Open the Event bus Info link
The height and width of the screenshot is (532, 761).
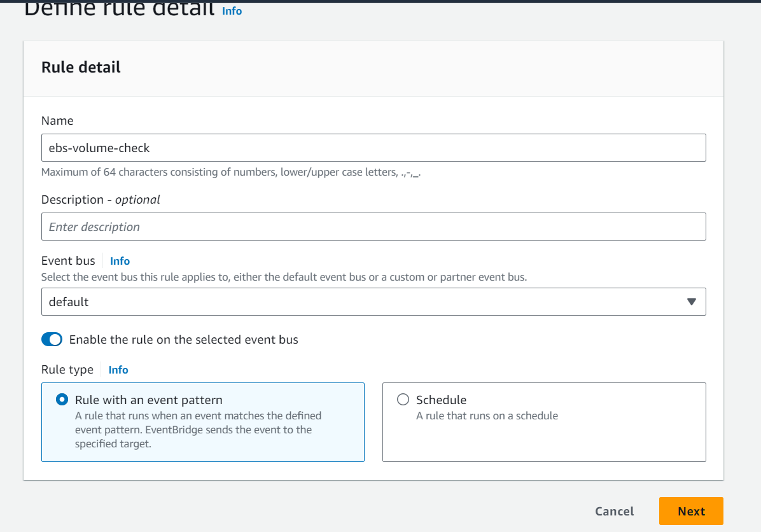click(120, 261)
